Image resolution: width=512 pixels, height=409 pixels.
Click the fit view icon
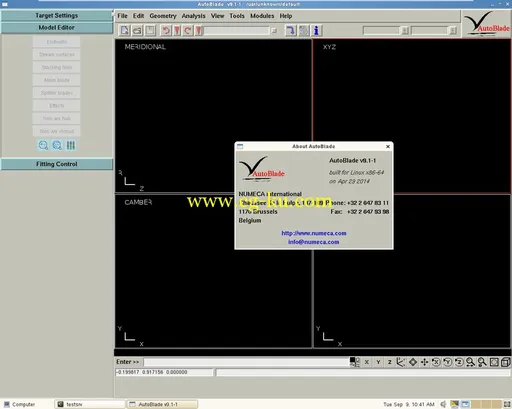pyautogui.click(x=494, y=362)
